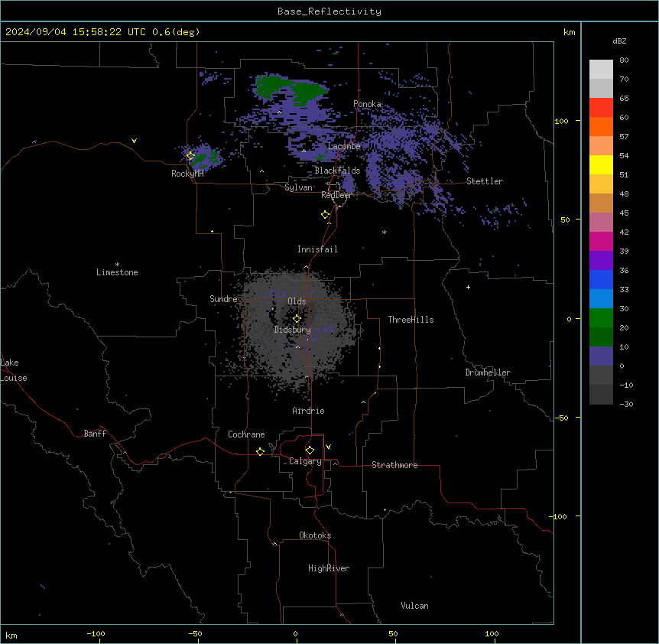Click the 100 tick on the right vertical axis
The image size is (659, 644).
(x=561, y=121)
